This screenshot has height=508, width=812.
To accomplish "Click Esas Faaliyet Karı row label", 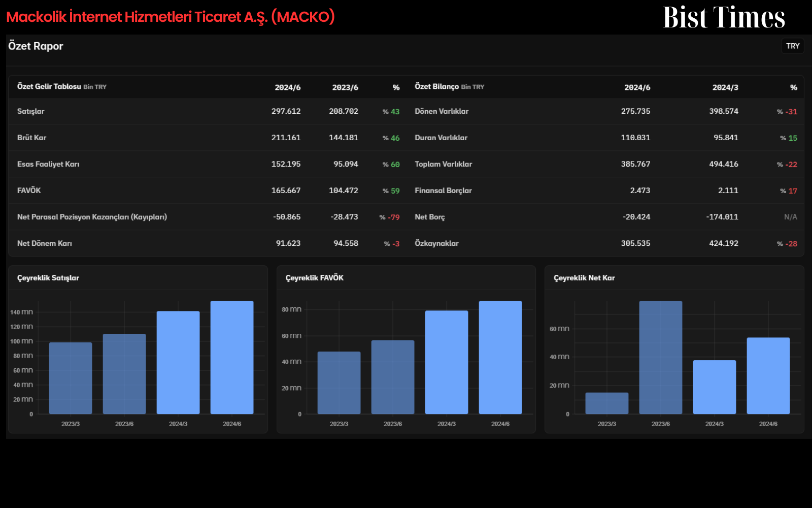I will pyautogui.click(x=48, y=164).
